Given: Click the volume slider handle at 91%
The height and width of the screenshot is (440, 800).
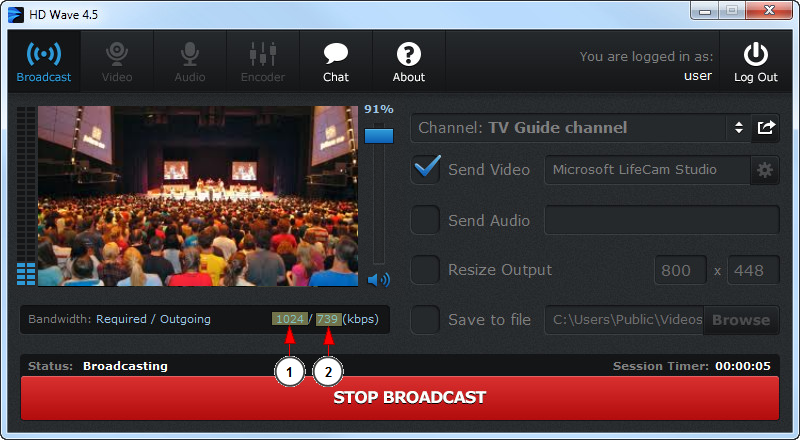Looking at the screenshot, I should (x=379, y=135).
